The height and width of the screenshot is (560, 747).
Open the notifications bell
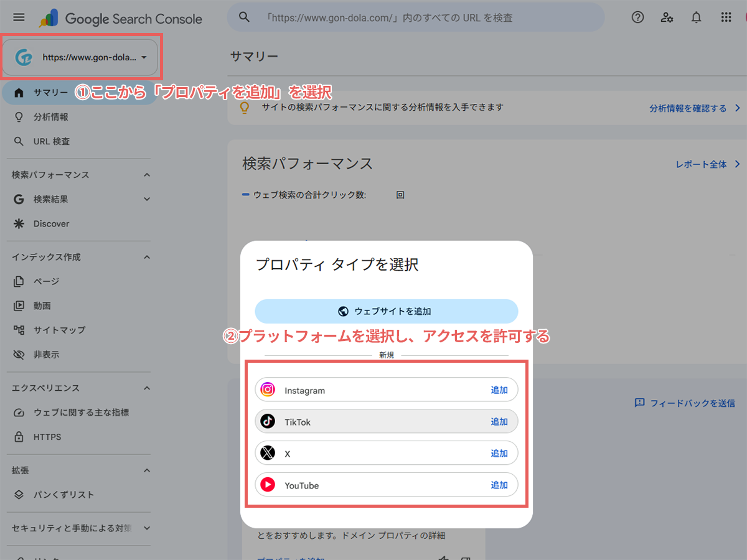697,17
